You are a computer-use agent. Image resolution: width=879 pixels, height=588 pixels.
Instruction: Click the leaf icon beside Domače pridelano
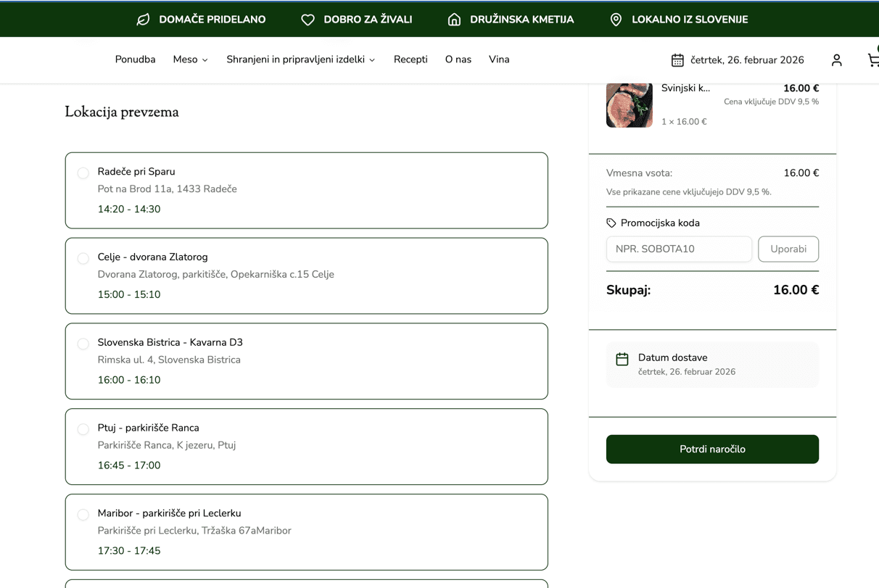coord(143,20)
